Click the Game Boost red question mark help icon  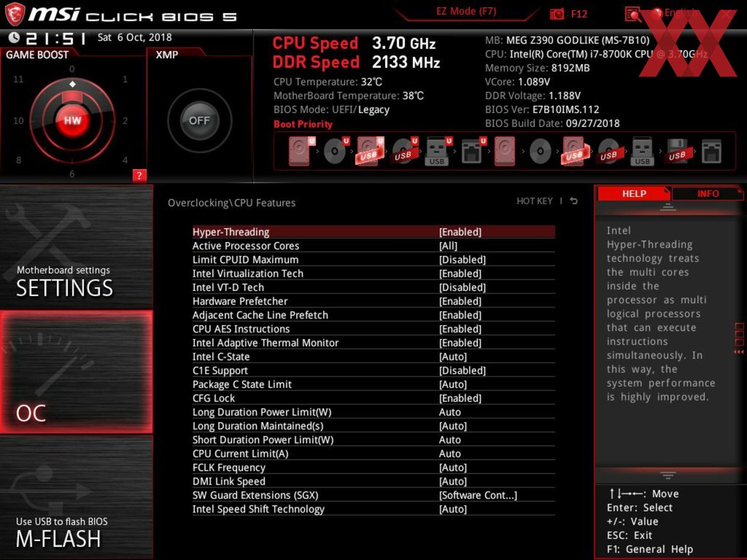point(140,175)
